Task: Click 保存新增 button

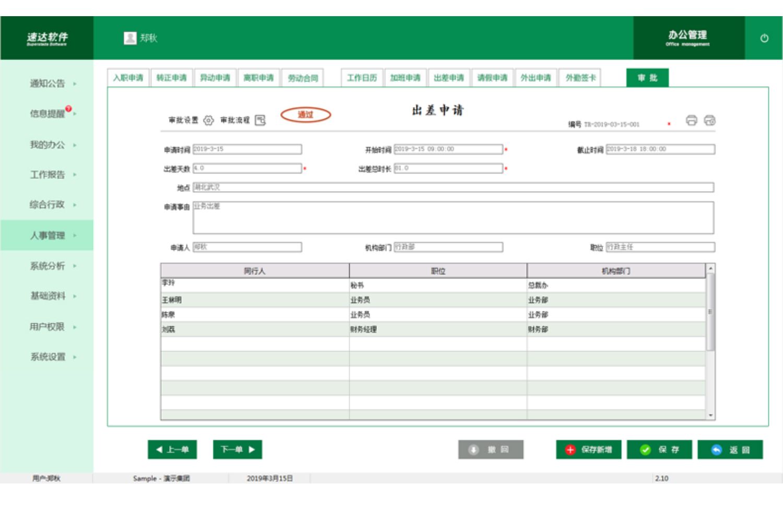Action: 589,450
